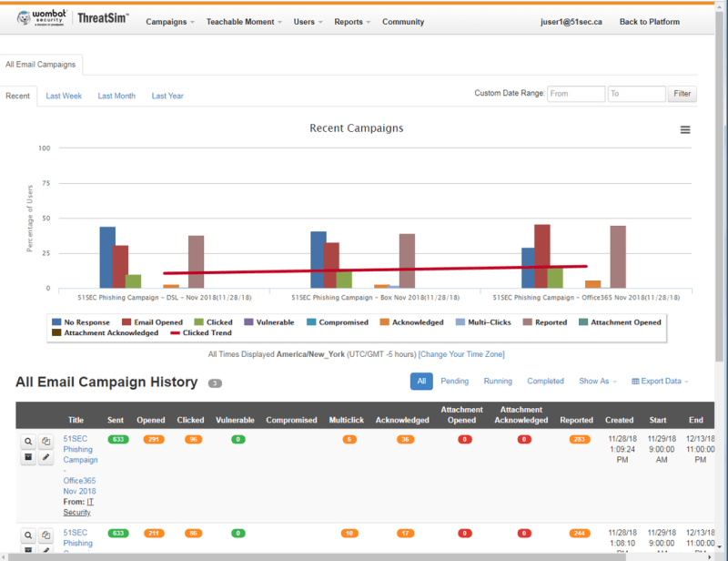The height and width of the screenshot is (561, 728).
Task: Click the Multiclick badge showing 10
Action: [349, 533]
